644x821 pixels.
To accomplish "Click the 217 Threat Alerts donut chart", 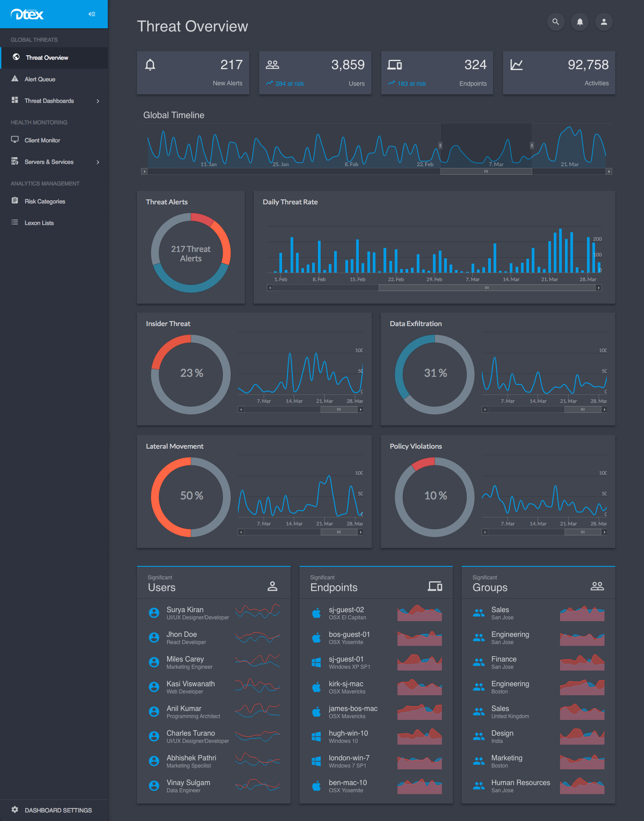I will (x=191, y=253).
